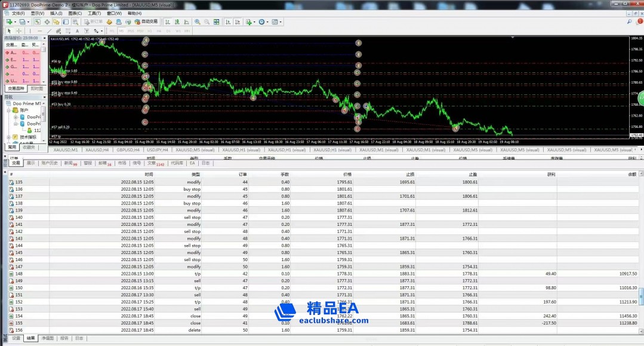Click the tile windows grid icon
Image resolution: width=644 pixels, height=346 pixels.
click(216, 22)
